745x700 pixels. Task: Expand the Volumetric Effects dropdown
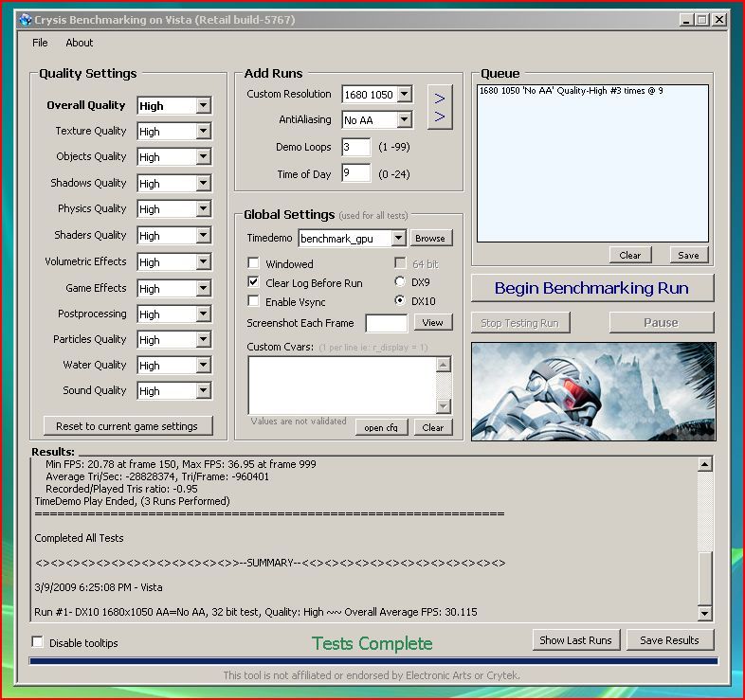pos(203,262)
